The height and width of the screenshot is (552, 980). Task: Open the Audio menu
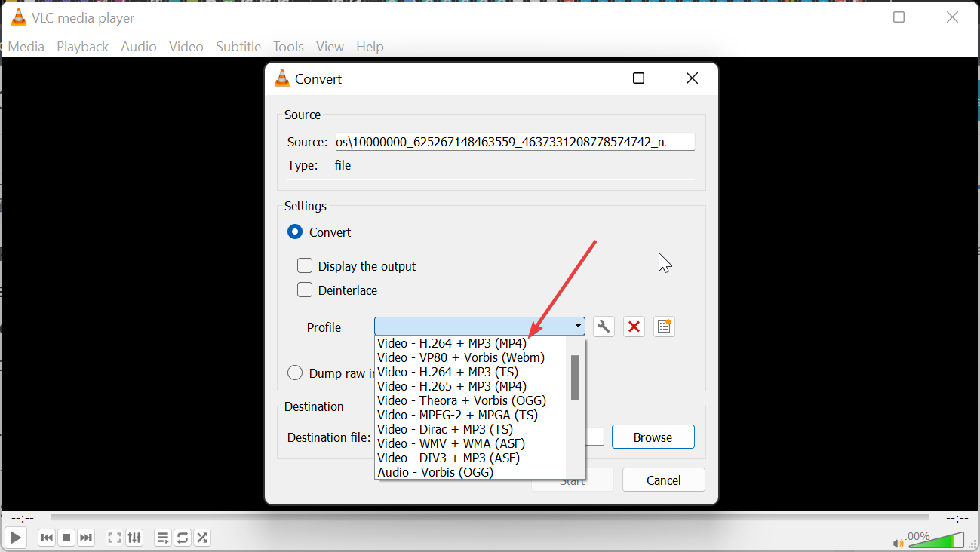(139, 47)
